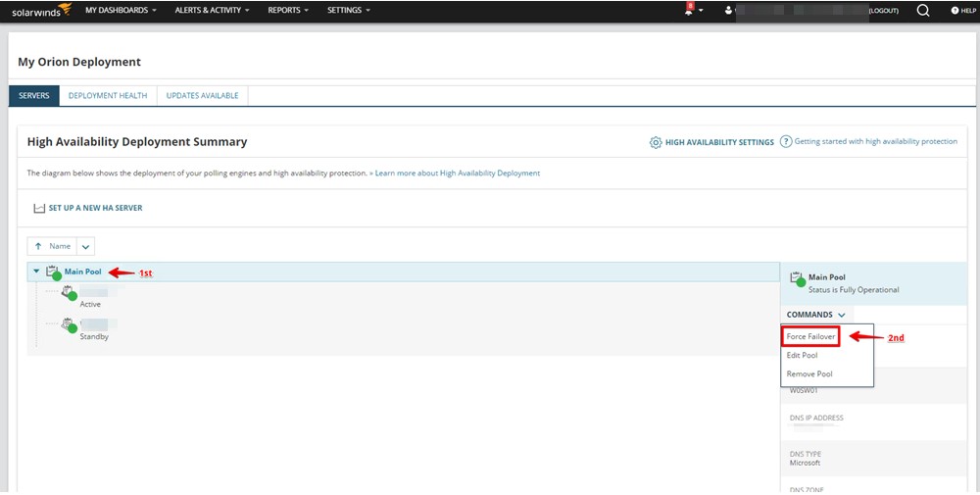Image resolution: width=980 pixels, height=495 pixels.
Task: Switch to Updates Available tab
Action: (x=203, y=96)
